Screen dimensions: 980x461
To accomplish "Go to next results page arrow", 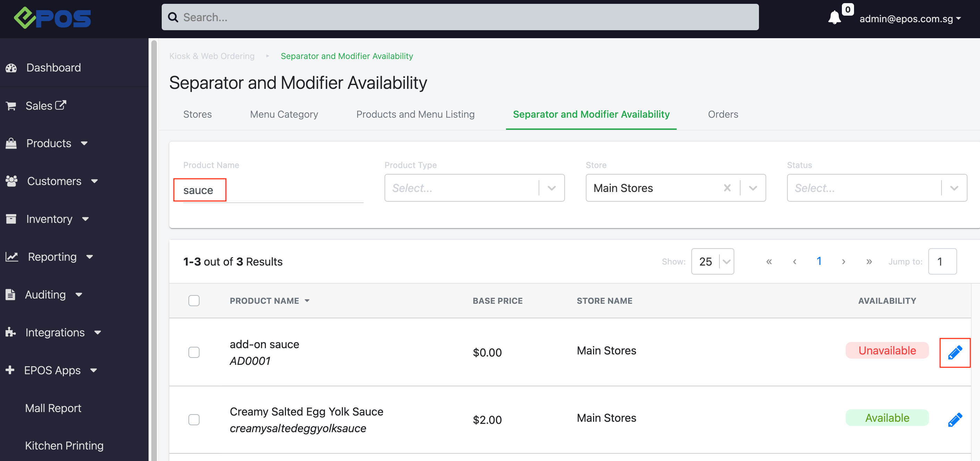I will coord(843,261).
